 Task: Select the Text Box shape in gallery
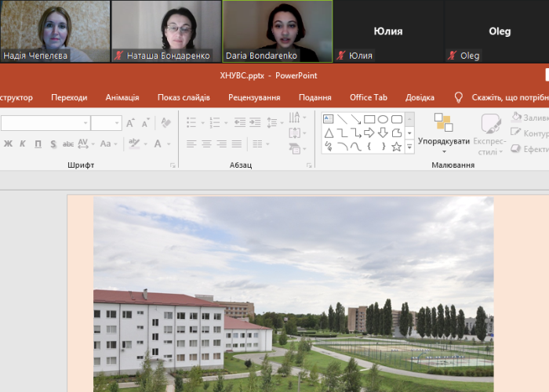[x=329, y=119]
